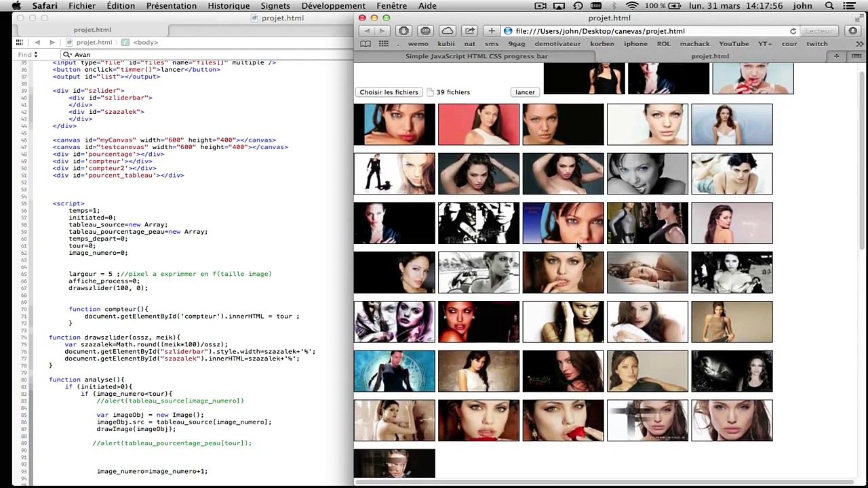
Task: Add bookmark with the plus button
Action: pos(492,31)
